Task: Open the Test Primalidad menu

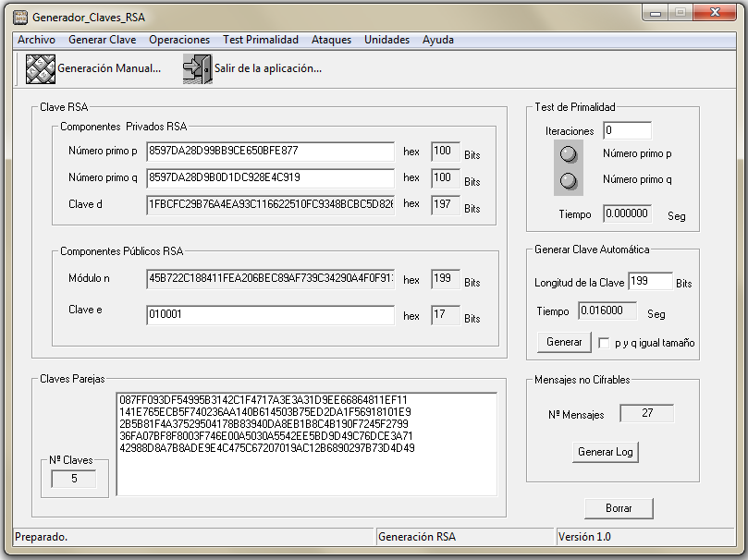Action: coord(260,40)
